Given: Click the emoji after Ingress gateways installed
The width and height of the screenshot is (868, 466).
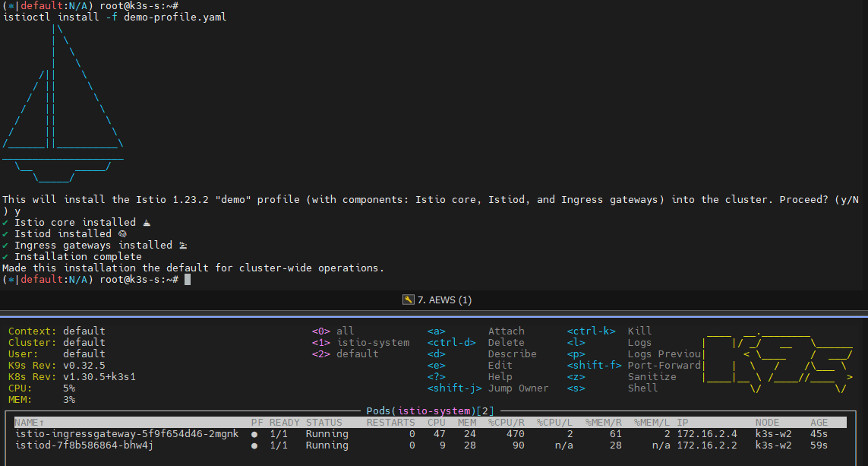Looking at the screenshot, I should 183,246.
